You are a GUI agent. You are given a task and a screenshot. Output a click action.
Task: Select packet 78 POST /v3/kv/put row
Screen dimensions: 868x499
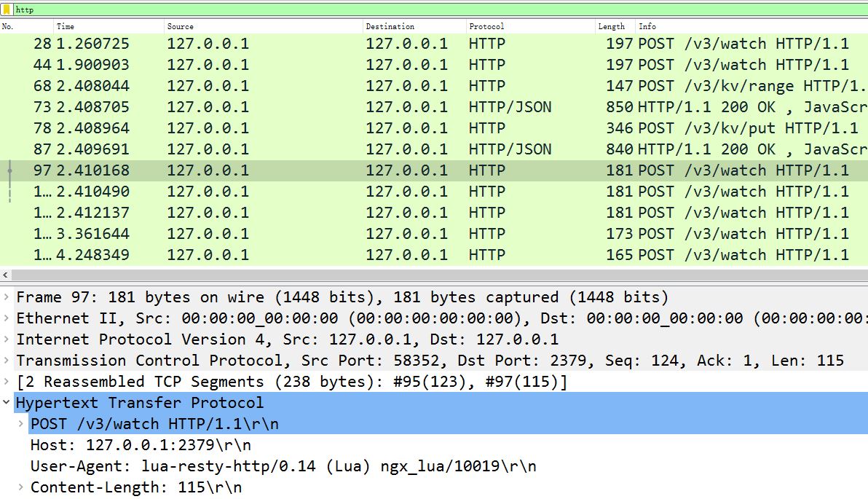(437, 128)
